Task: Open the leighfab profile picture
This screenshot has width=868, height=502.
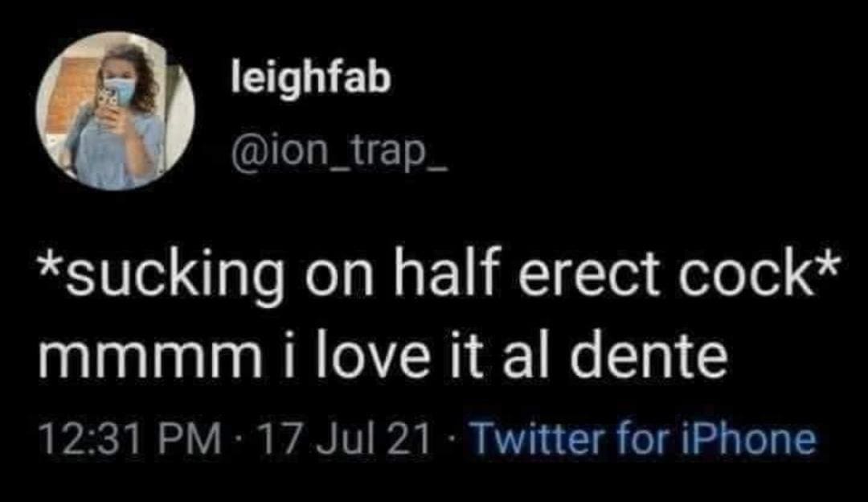Action: tap(116, 111)
